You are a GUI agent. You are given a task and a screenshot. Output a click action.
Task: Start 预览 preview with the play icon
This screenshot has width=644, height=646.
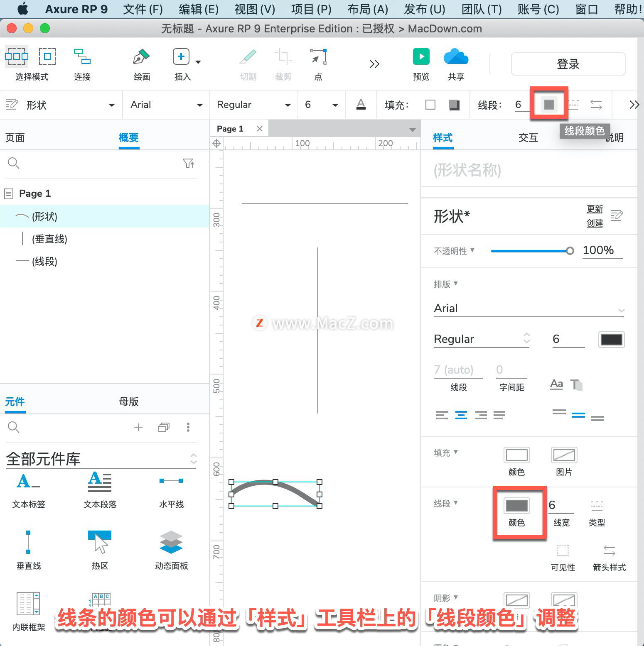(421, 56)
